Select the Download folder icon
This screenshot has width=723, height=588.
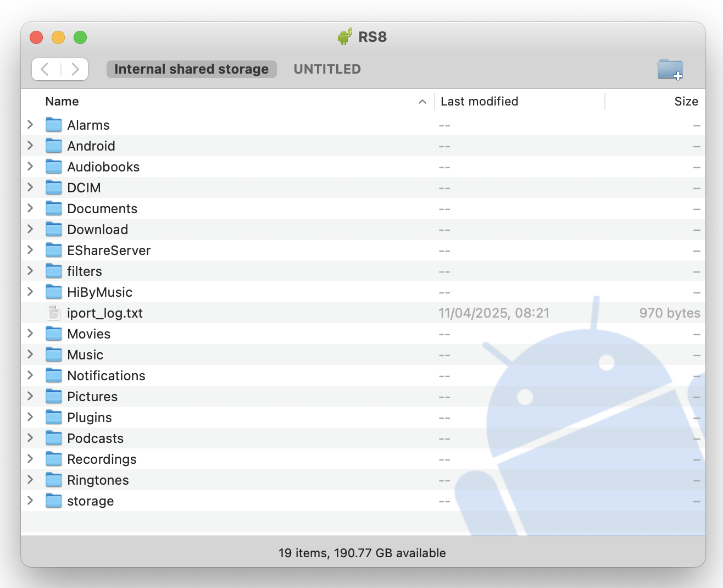click(54, 230)
